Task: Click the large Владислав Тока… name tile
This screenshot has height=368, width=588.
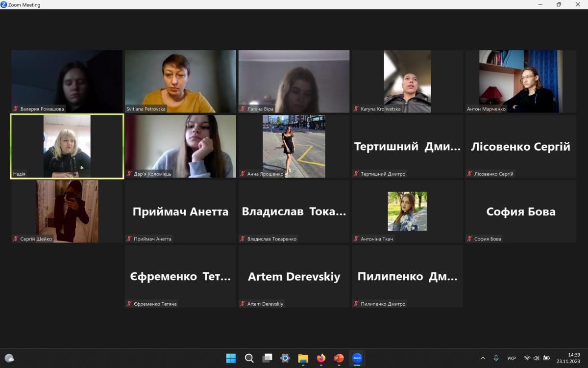Action: click(x=294, y=211)
